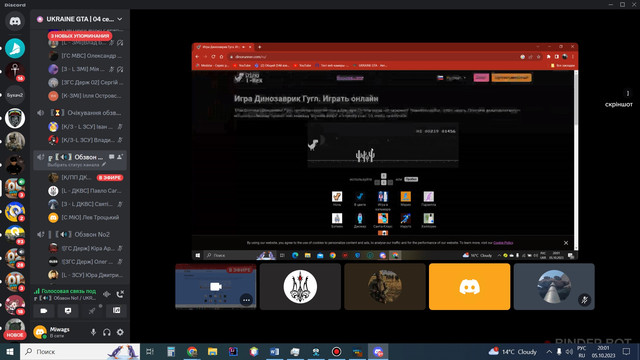Launch an activity with rocket icon
Viewport: 640px width, 360px height.
pyautogui.click(x=92, y=311)
